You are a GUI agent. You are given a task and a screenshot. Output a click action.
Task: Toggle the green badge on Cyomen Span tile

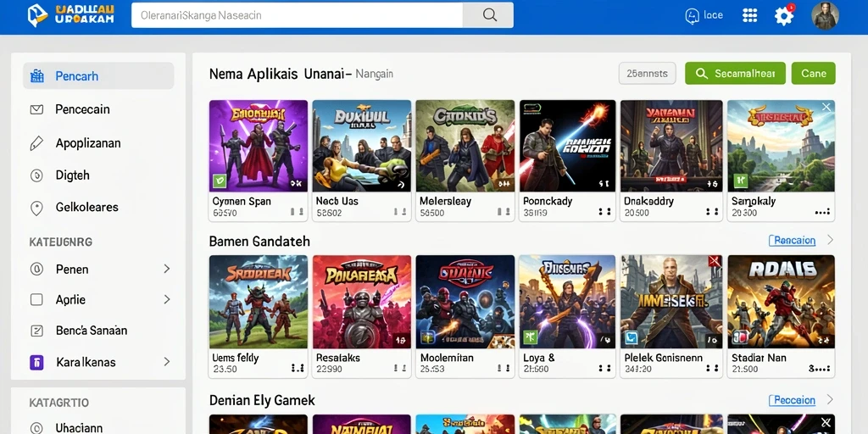(x=220, y=181)
